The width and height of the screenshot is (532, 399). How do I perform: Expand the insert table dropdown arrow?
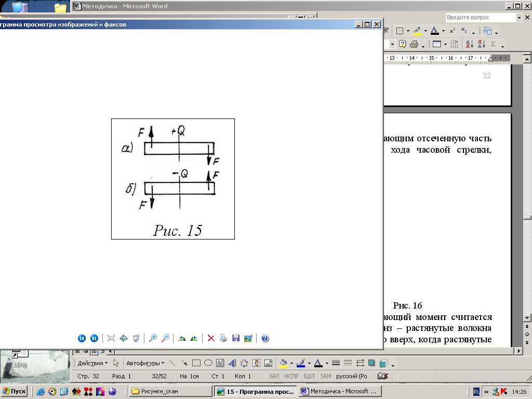pyautogui.click(x=445, y=45)
